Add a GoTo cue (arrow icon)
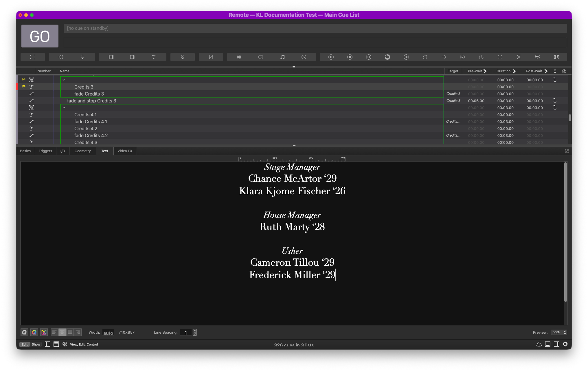588x371 pixels. point(444,57)
